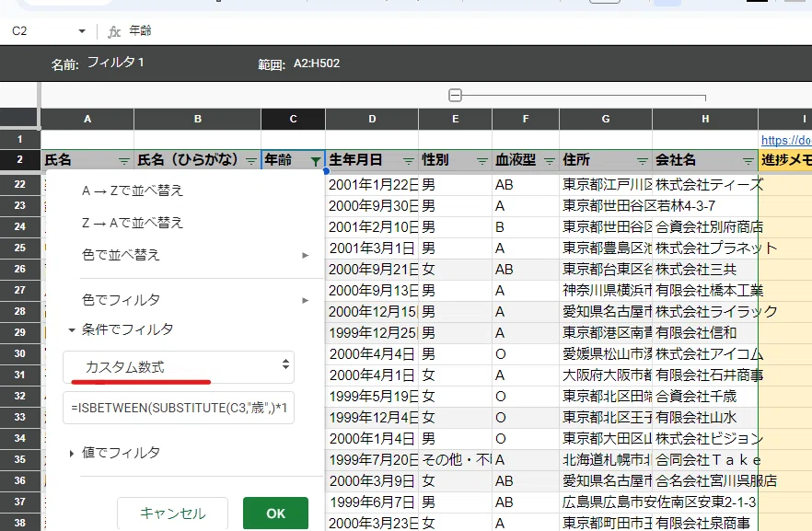Click the キャンセル button
The image size is (812, 531).
[x=172, y=514]
